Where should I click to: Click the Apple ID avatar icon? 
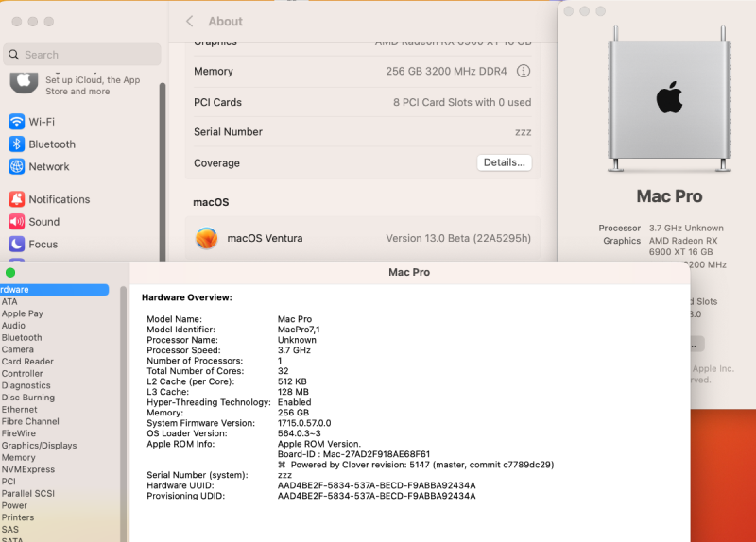(x=24, y=82)
